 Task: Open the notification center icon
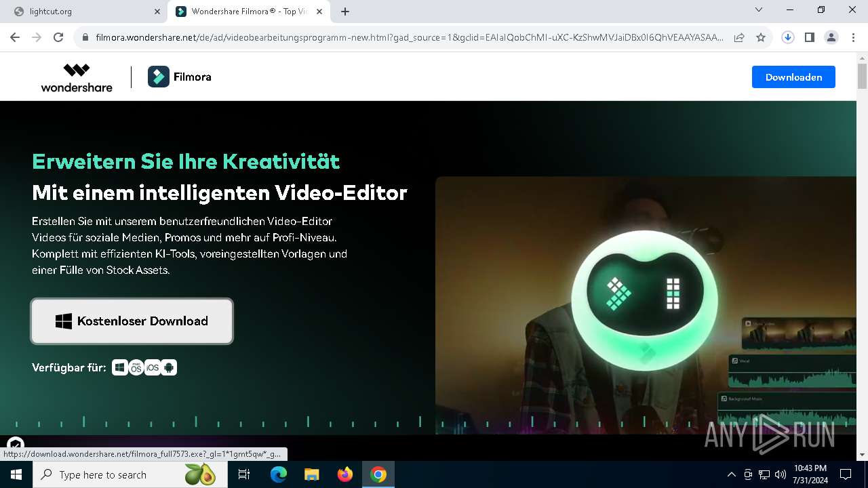coord(846,474)
